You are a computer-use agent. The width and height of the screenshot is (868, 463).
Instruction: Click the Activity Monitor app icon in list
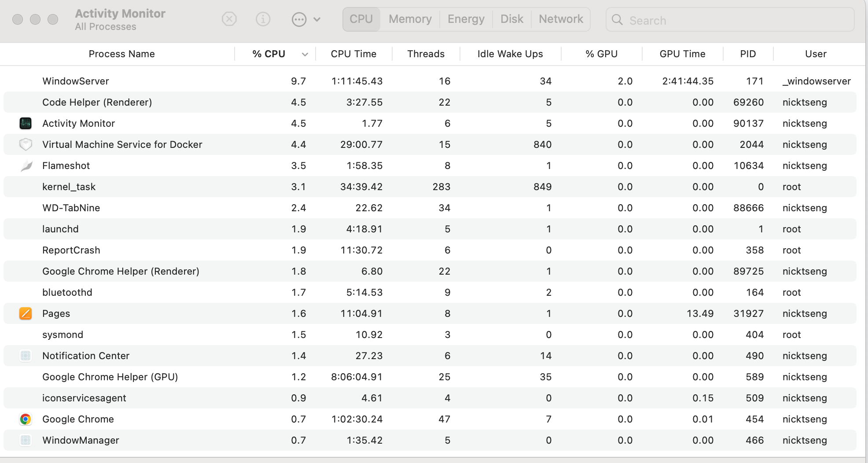click(x=26, y=123)
